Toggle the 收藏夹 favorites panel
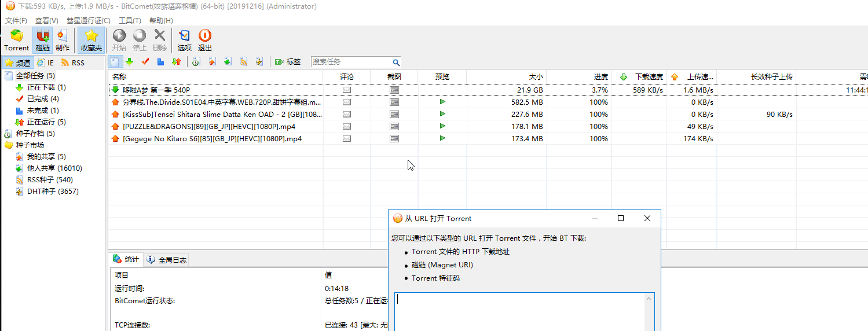This screenshot has width=868, height=331. (x=91, y=40)
